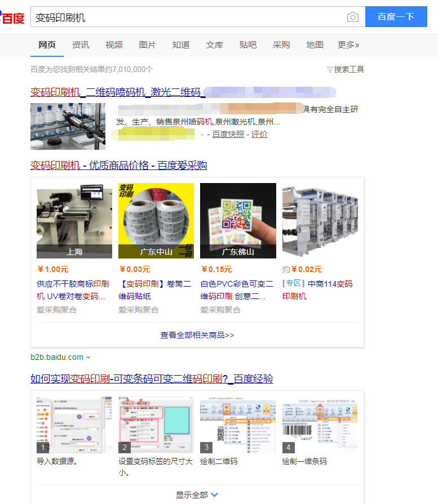Image resolution: width=438 pixels, height=504 pixels.
Task: Click the 导入数据源 caption
Action: click(x=57, y=462)
